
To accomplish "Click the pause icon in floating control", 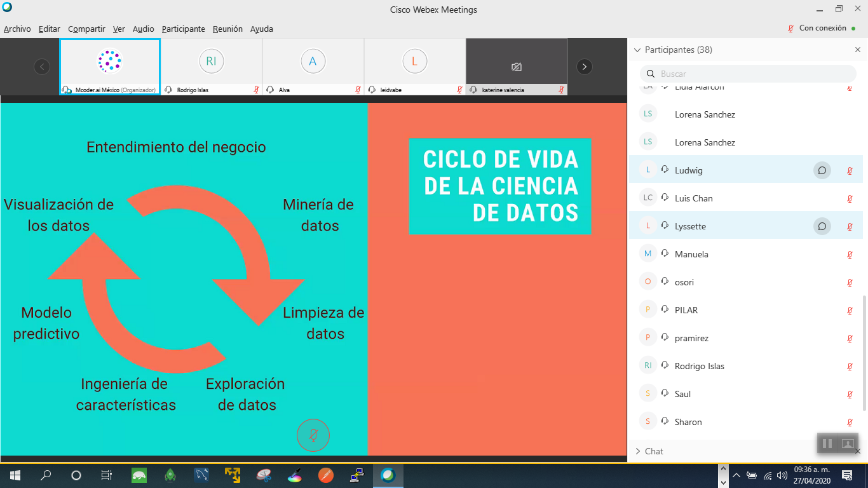I will pos(827,444).
